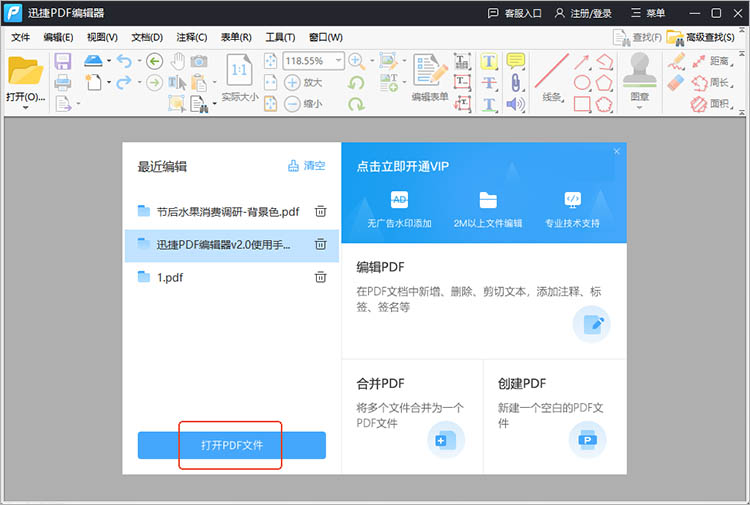Open 高级查找(S) advanced search

(701, 37)
